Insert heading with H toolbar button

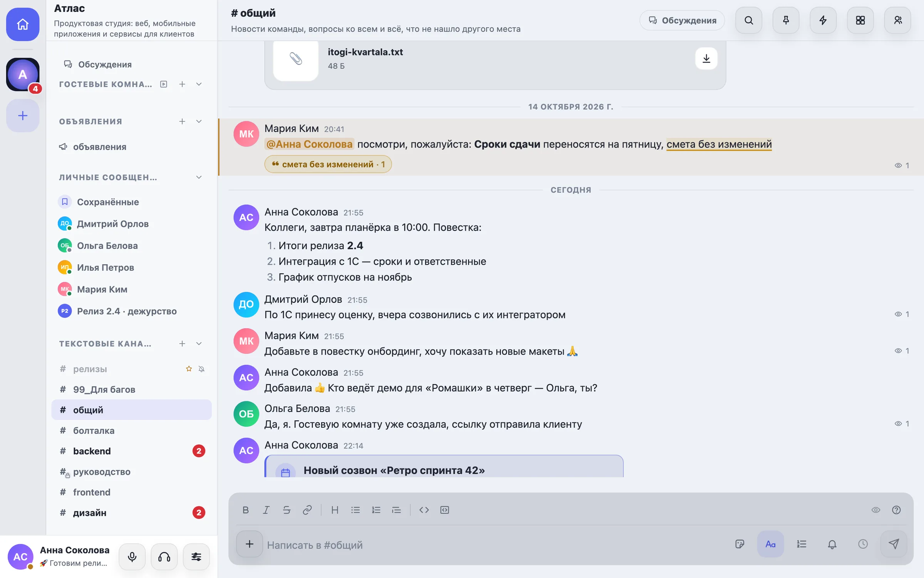335,510
